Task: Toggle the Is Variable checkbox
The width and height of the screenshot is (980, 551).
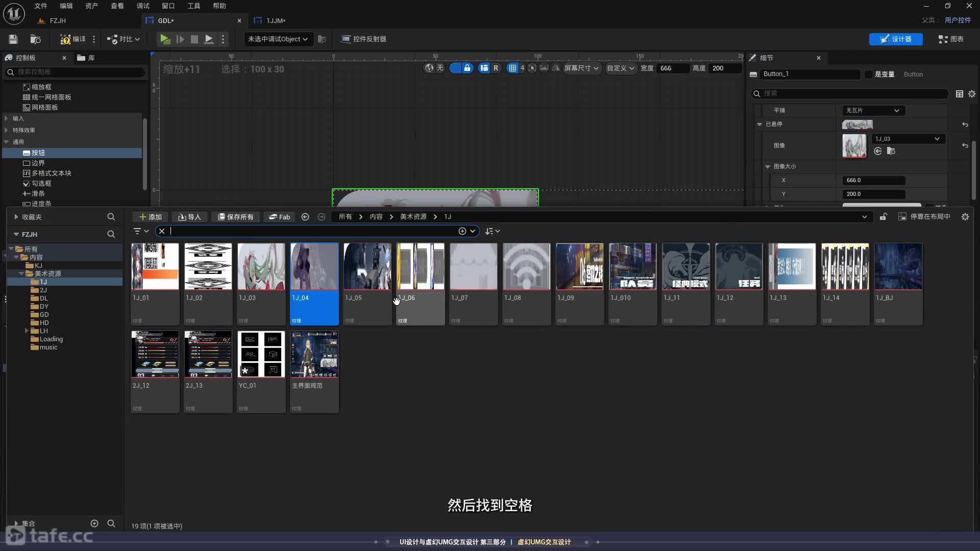Action: coord(868,74)
